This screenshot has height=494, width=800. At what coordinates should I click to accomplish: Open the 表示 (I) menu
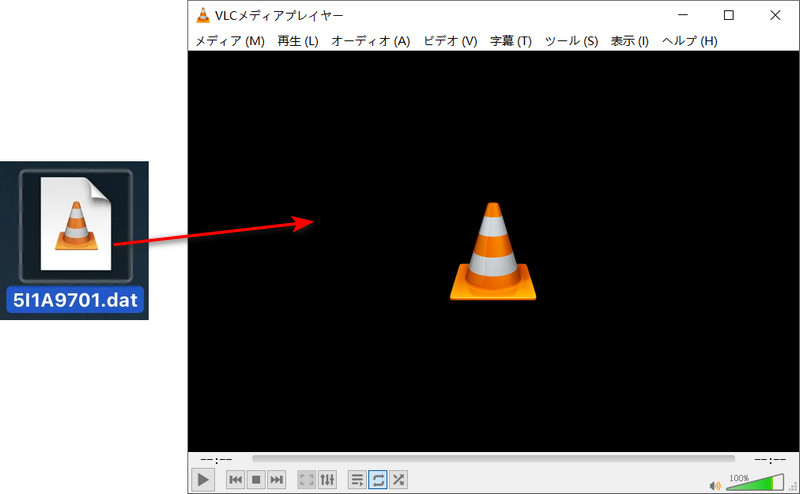click(x=630, y=41)
